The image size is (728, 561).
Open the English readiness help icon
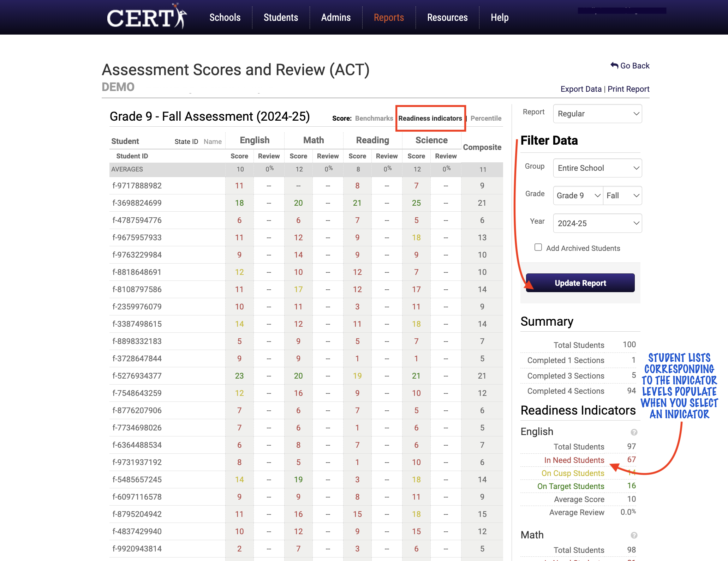(634, 432)
